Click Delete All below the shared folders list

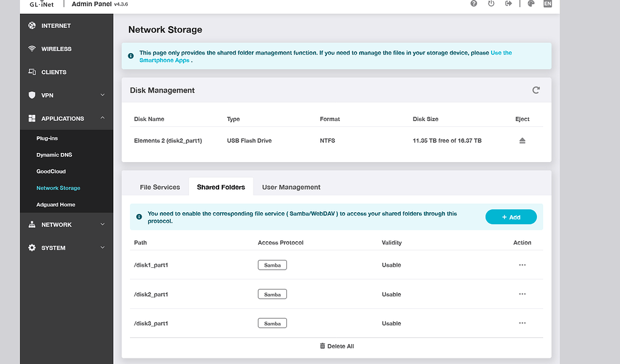tap(337, 346)
